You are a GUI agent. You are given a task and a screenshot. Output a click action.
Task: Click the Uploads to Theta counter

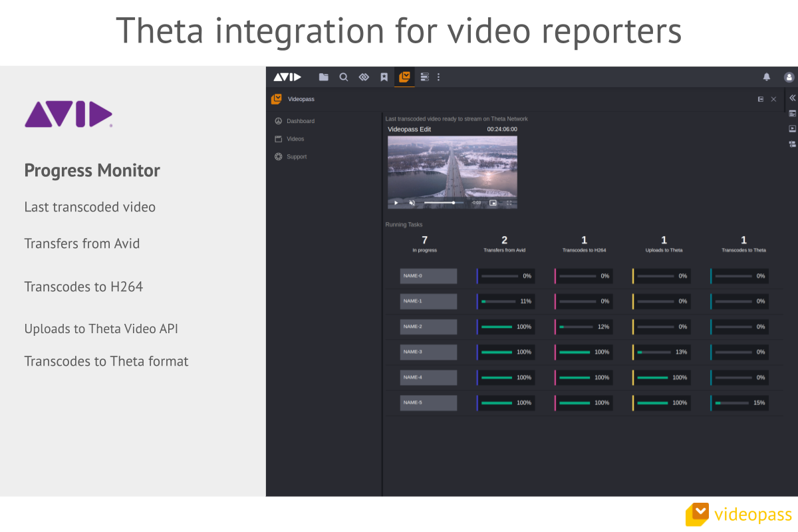click(x=664, y=244)
